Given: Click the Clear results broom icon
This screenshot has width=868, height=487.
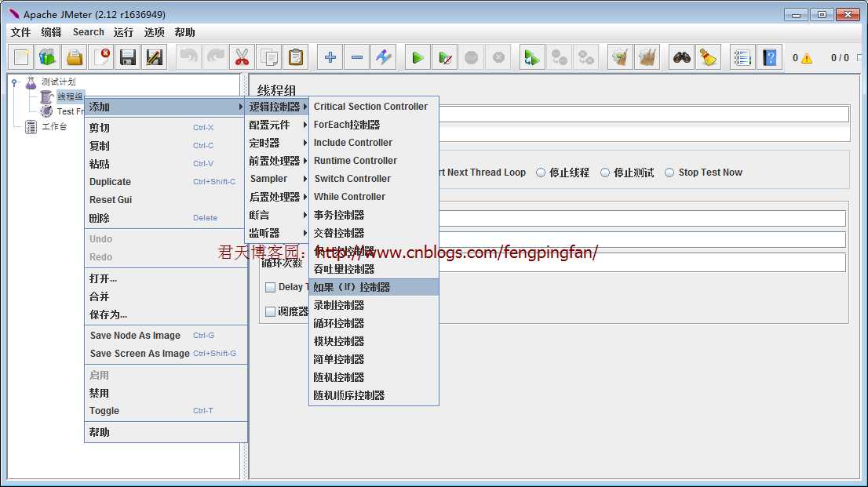Looking at the screenshot, I should [620, 57].
